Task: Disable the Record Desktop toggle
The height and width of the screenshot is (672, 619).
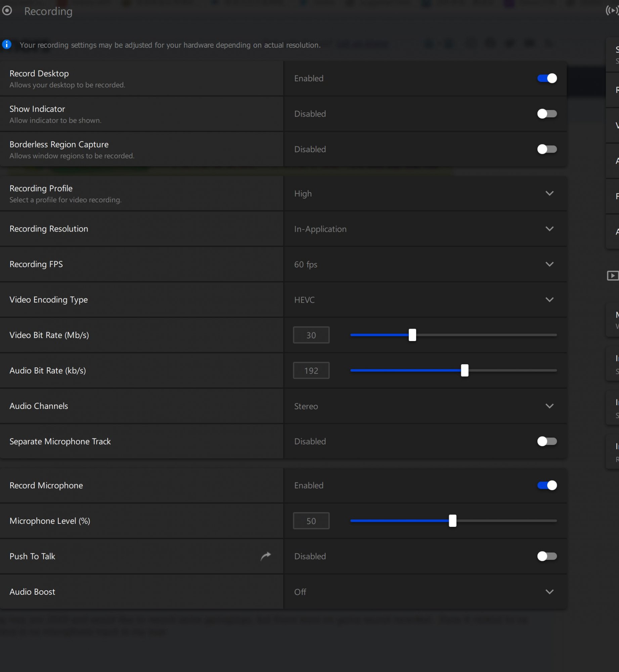Action: [547, 78]
